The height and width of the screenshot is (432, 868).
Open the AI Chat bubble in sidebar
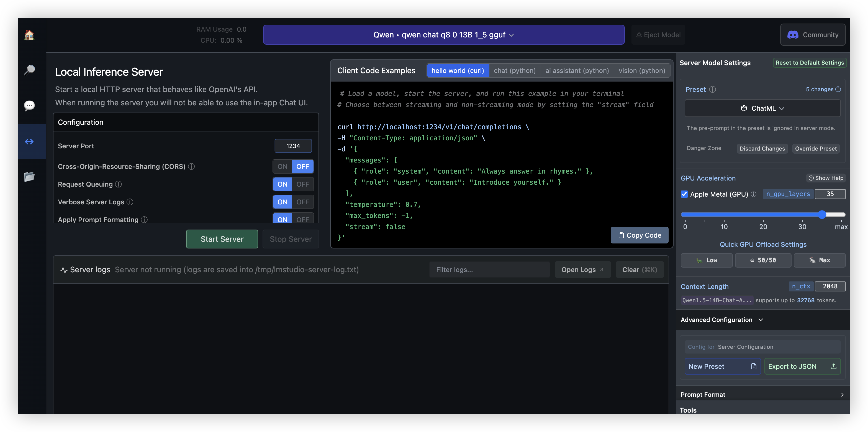[29, 106]
